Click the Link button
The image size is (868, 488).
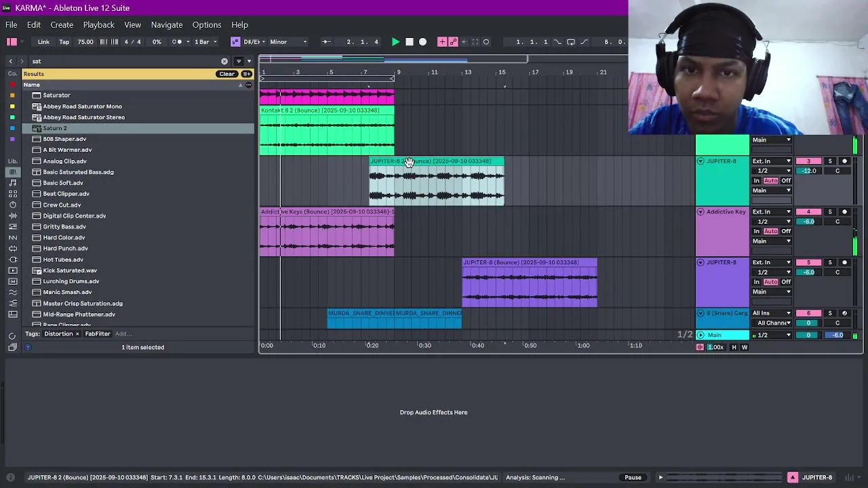click(x=43, y=42)
